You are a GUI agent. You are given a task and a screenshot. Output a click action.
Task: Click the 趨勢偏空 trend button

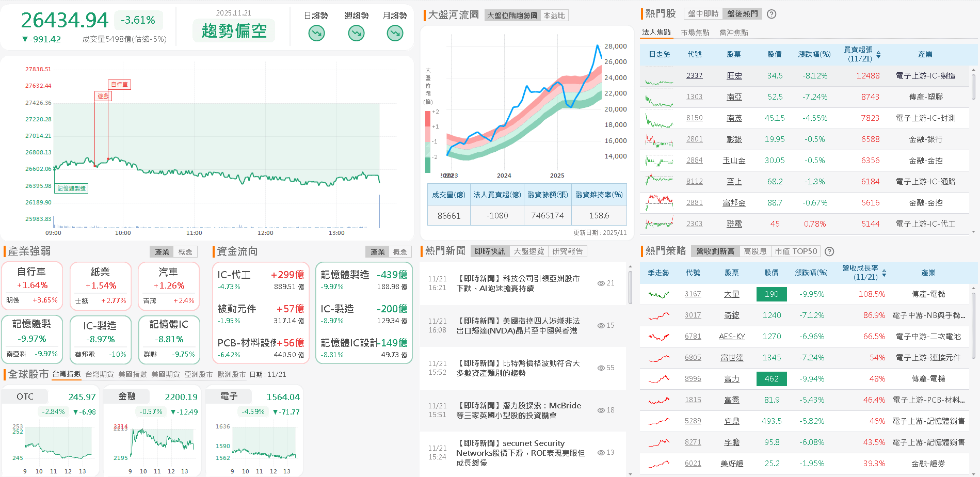pyautogui.click(x=233, y=31)
